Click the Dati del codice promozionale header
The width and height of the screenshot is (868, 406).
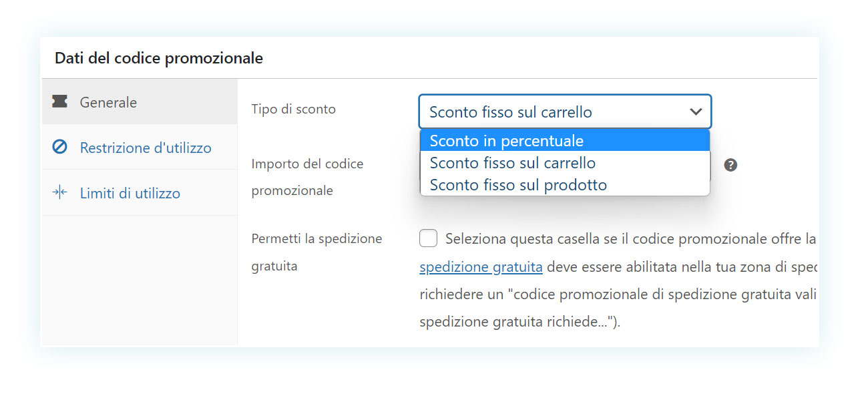tap(159, 58)
